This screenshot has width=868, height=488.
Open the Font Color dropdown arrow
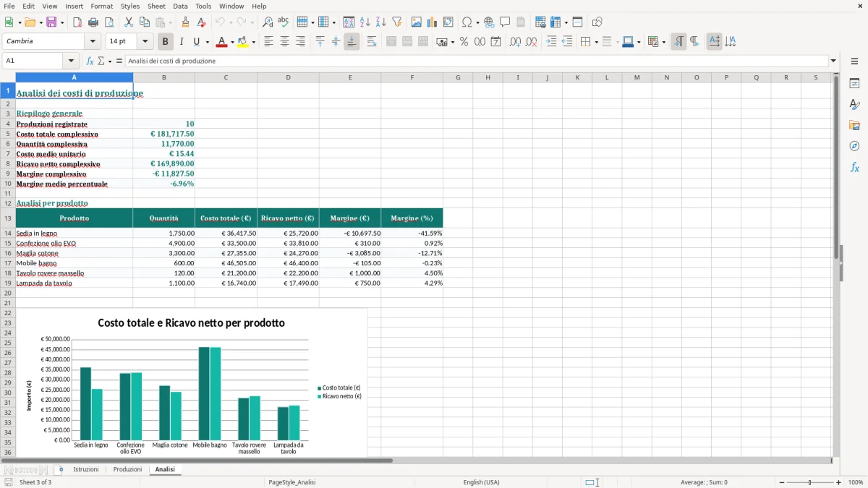pyautogui.click(x=232, y=42)
